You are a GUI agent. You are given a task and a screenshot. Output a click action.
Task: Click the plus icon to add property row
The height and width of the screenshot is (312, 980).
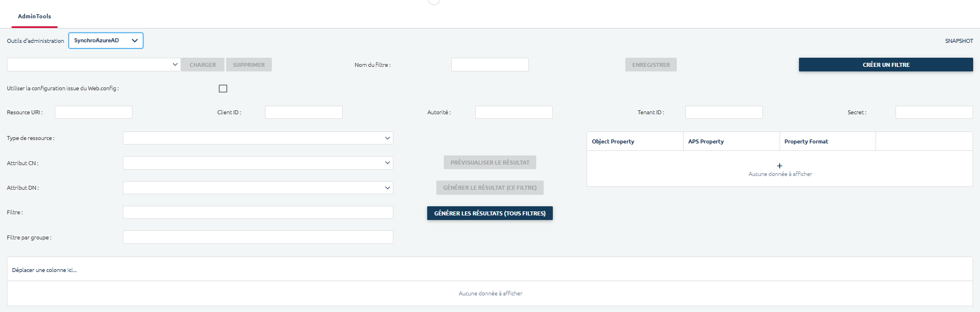point(780,166)
